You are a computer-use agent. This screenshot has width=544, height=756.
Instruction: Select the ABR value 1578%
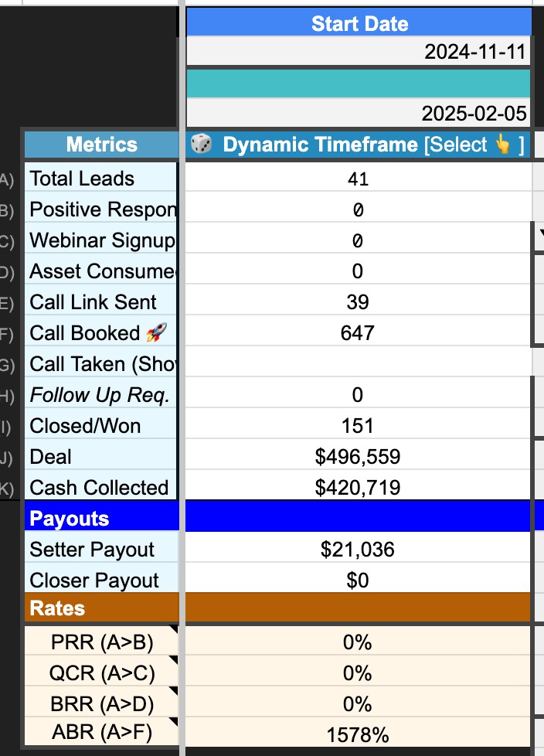click(359, 733)
